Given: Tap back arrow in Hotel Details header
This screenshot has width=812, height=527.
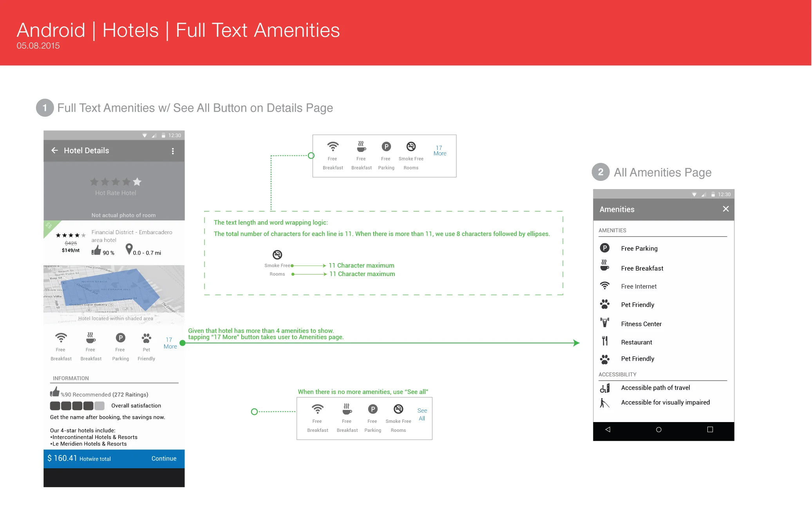Looking at the screenshot, I should click(x=54, y=150).
